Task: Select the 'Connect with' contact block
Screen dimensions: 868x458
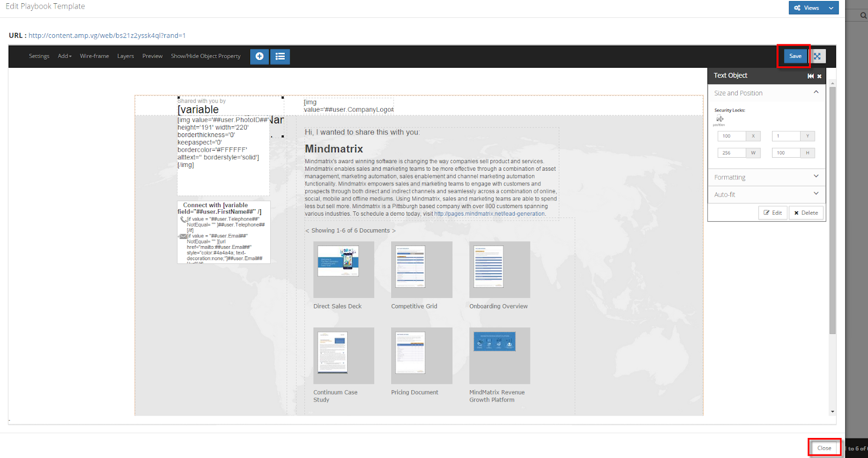Action: [224, 233]
